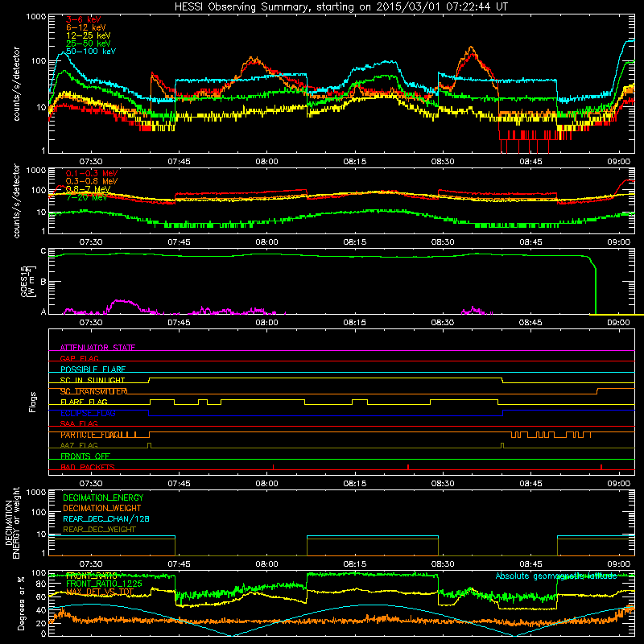This screenshot has height=644, width=644.
Task: Click the 7-20 MeV legend label
Action: (87, 197)
